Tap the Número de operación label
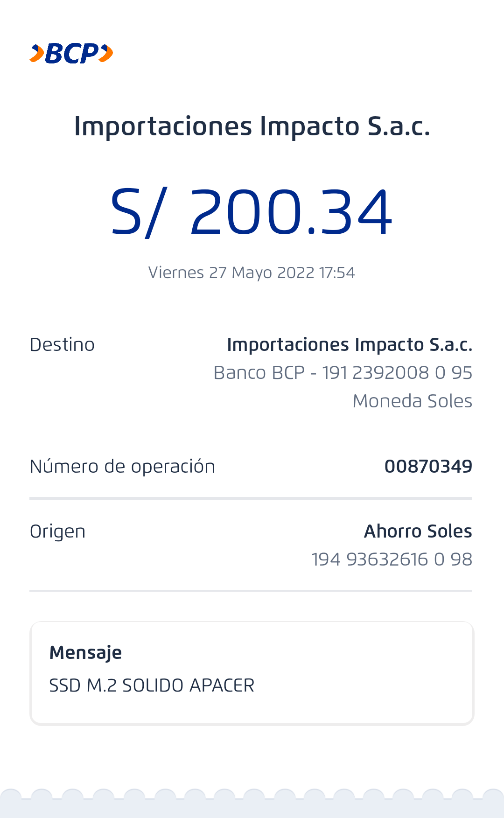Image resolution: width=504 pixels, height=818 pixels. (x=122, y=467)
